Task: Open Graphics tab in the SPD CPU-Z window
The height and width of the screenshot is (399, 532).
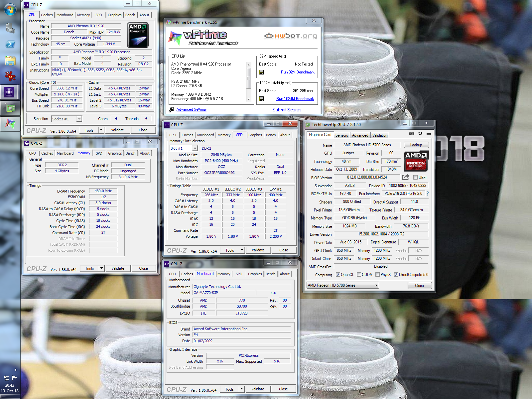Action: (255, 135)
